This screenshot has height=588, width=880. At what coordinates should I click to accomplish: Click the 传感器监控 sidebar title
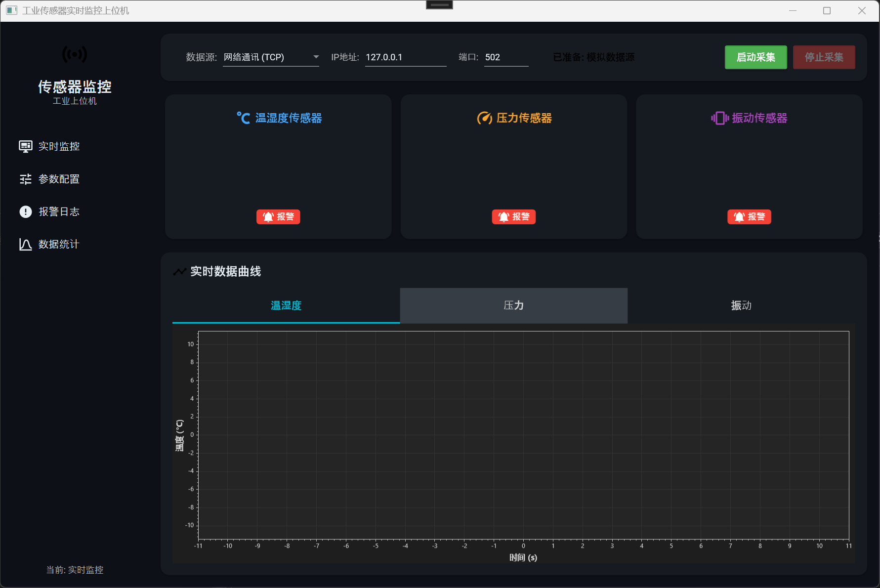[x=75, y=87]
